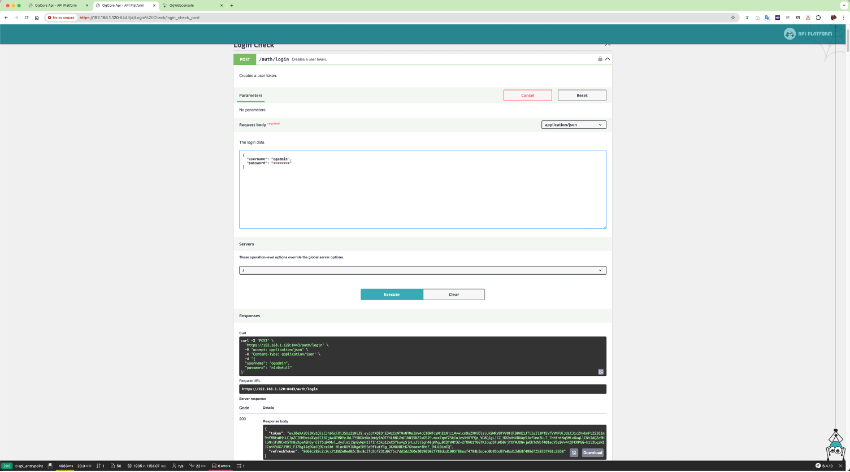Reset the request body with Reset button
Image resolution: width=850 pixels, height=472 pixels.
pyautogui.click(x=581, y=95)
